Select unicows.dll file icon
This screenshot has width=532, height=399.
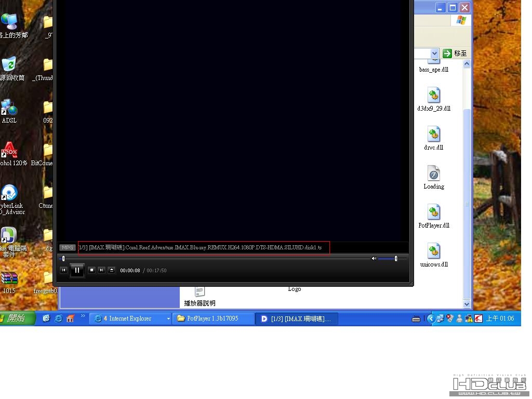coord(434,251)
